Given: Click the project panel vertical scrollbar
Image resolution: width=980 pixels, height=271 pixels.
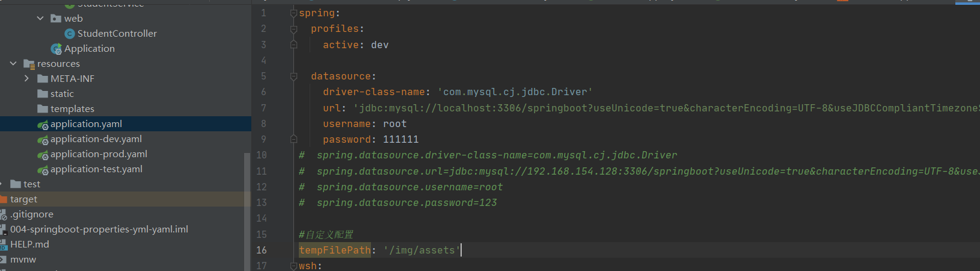Looking at the screenshot, I should click(247, 211).
